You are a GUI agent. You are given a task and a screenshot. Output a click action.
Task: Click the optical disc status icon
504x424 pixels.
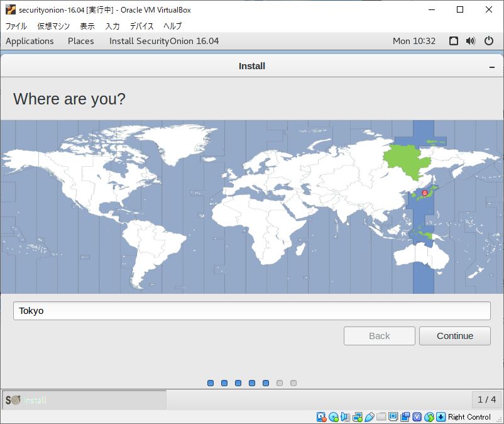(333, 417)
